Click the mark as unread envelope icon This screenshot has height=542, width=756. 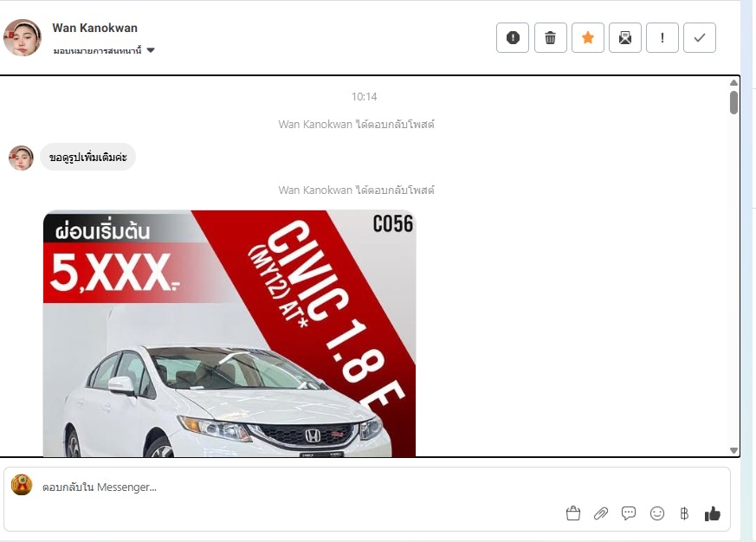click(625, 37)
